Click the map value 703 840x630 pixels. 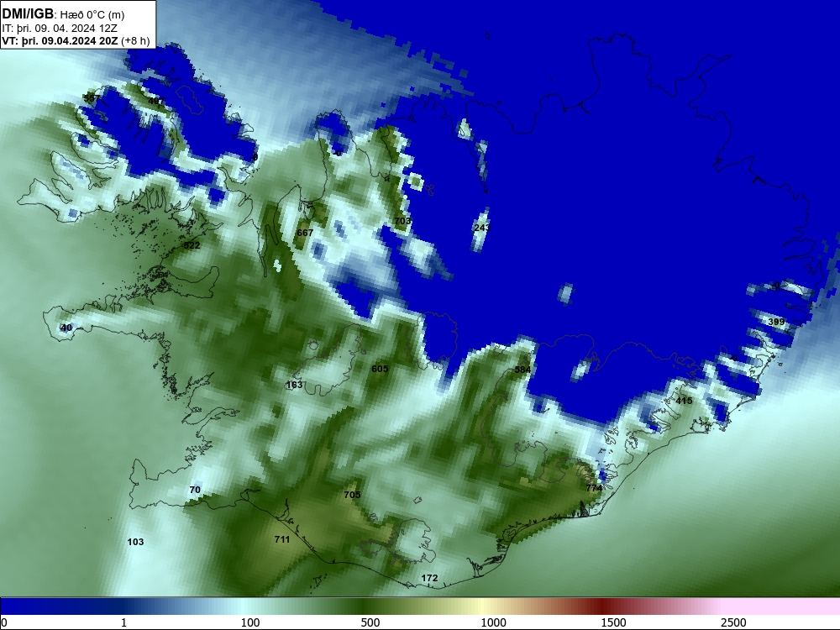[402, 221]
